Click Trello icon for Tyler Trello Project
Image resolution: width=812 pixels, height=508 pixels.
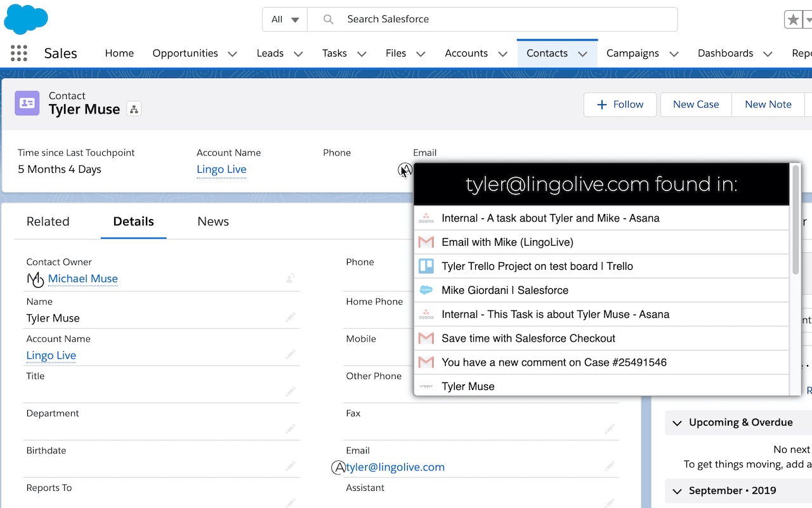click(x=426, y=266)
